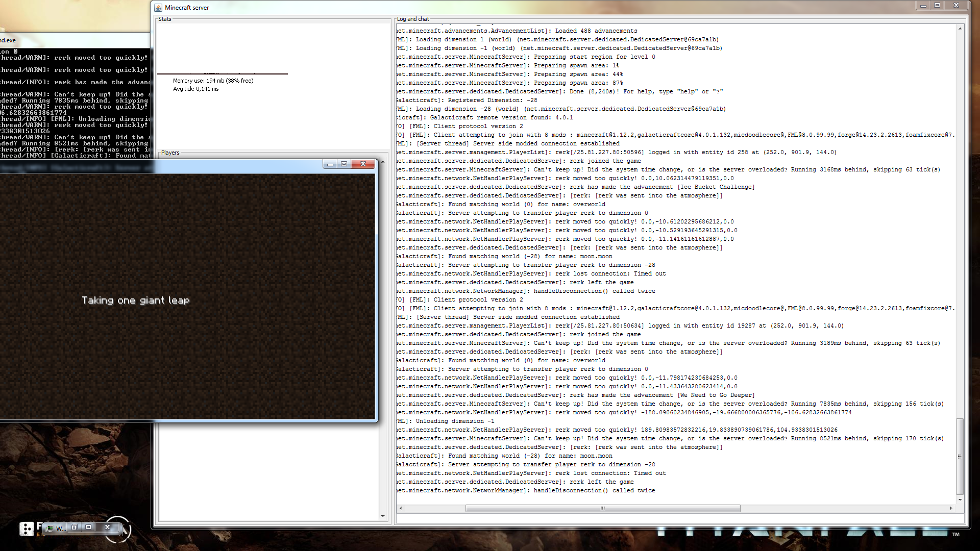
Task: Click the Stats panel label
Action: (x=165, y=19)
